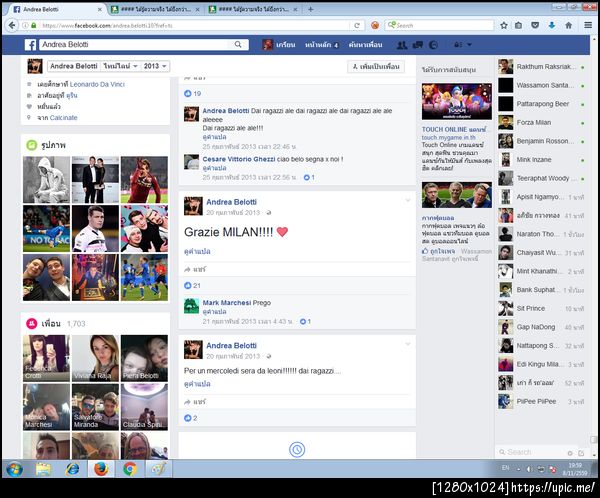Open Facebook notifications globe icon
Image resolution: width=600 pixels, height=498 pixels.
(433, 45)
